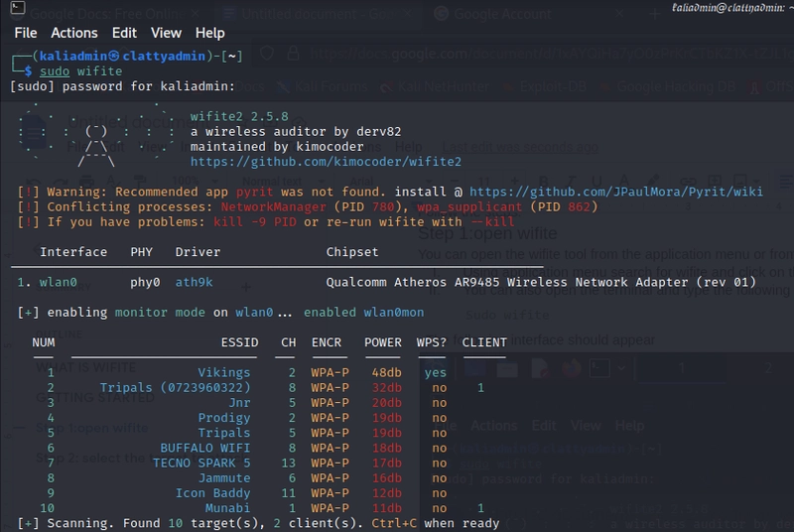
Task: Click the 'kaliadmin㉿clattyadmin' prompt text
Action: point(122,57)
